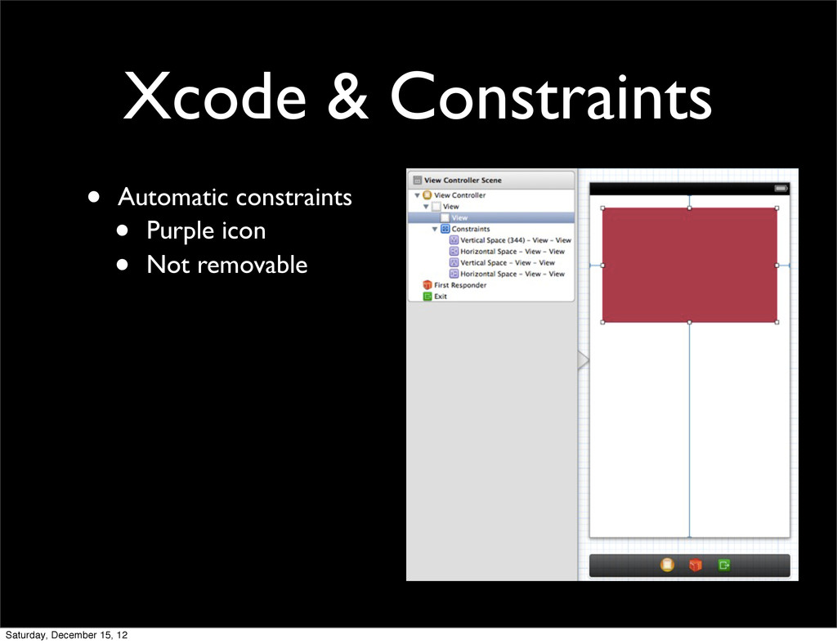837x644 pixels.
Task: Click the blue Constraints folder icon
Action: click(445, 229)
